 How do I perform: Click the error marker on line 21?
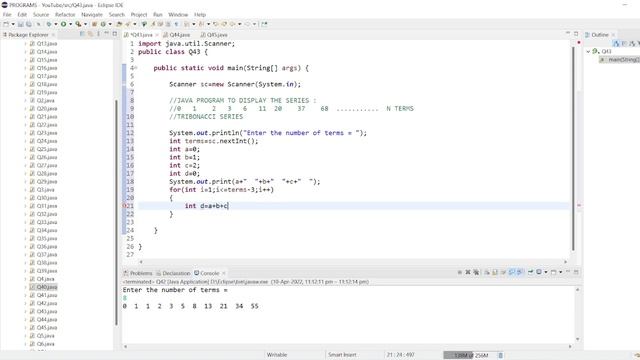click(x=125, y=206)
